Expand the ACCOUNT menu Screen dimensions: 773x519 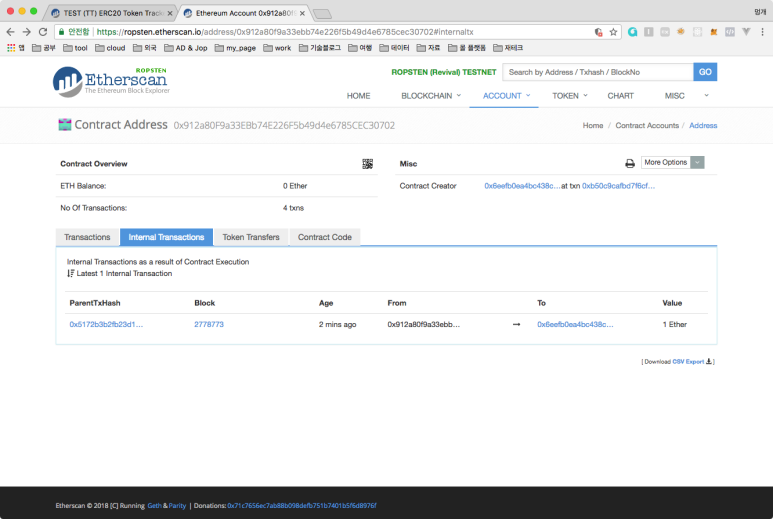[506, 96]
